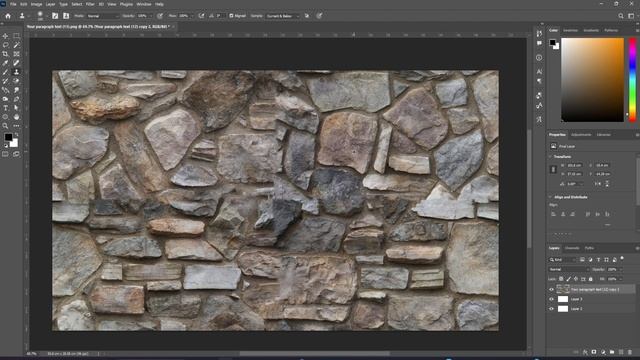Open the File menu
Viewport: 640px width, 360px height.
(x=13, y=4)
